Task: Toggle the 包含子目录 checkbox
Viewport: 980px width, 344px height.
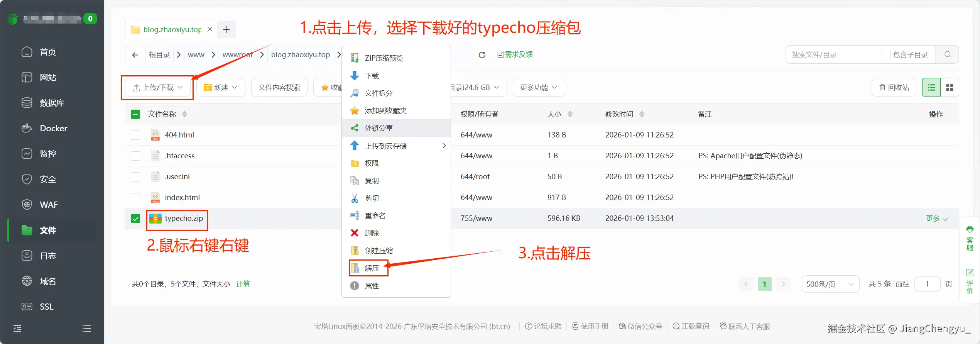Action: [x=886, y=54]
